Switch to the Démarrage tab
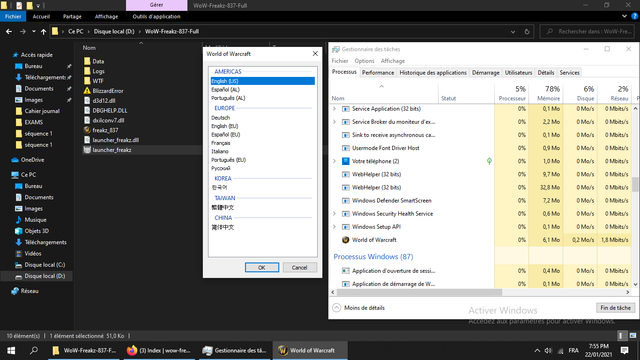 [485, 73]
